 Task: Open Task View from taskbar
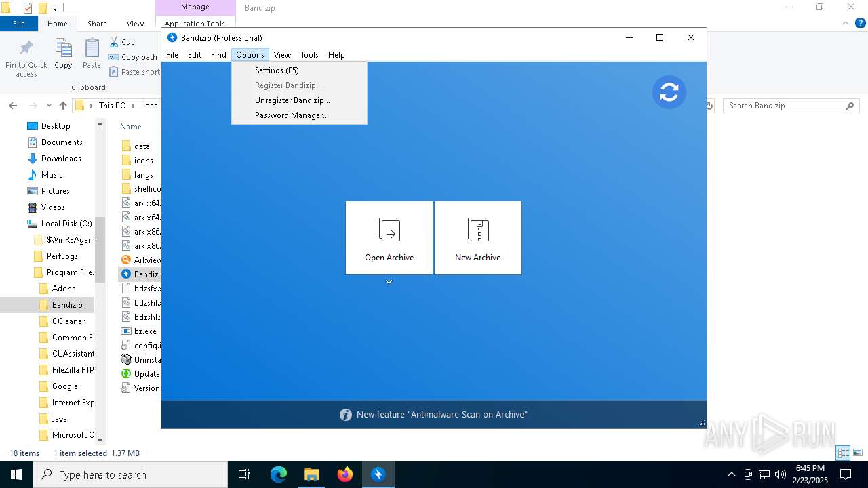tap(244, 474)
